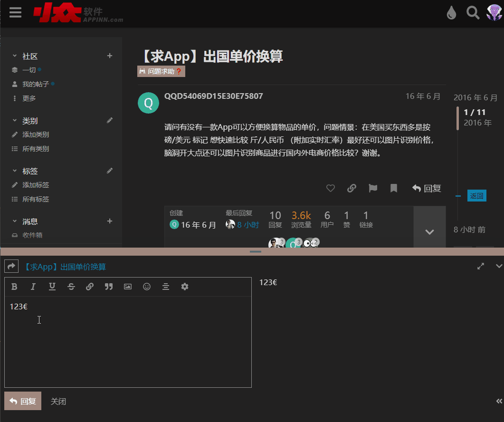Open editor gear options menu
The width and height of the screenshot is (504, 422).
tap(185, 287)
